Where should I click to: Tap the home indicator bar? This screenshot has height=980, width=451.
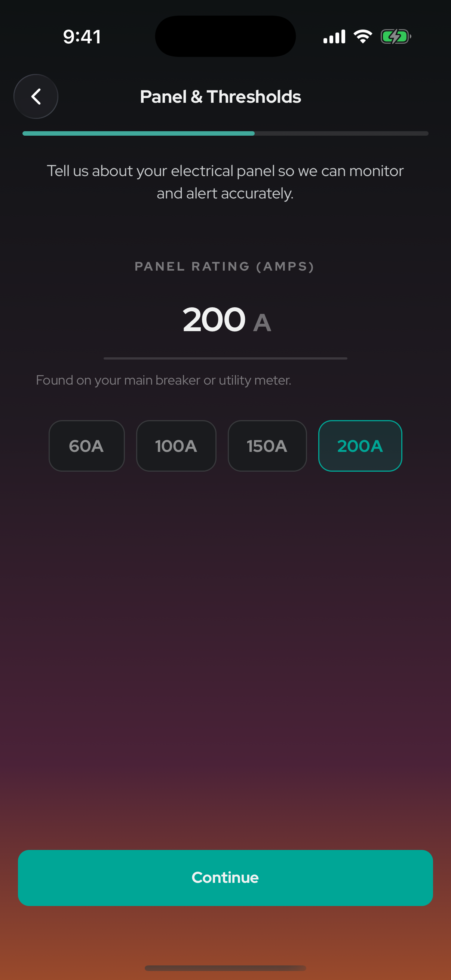pos(225,967)
